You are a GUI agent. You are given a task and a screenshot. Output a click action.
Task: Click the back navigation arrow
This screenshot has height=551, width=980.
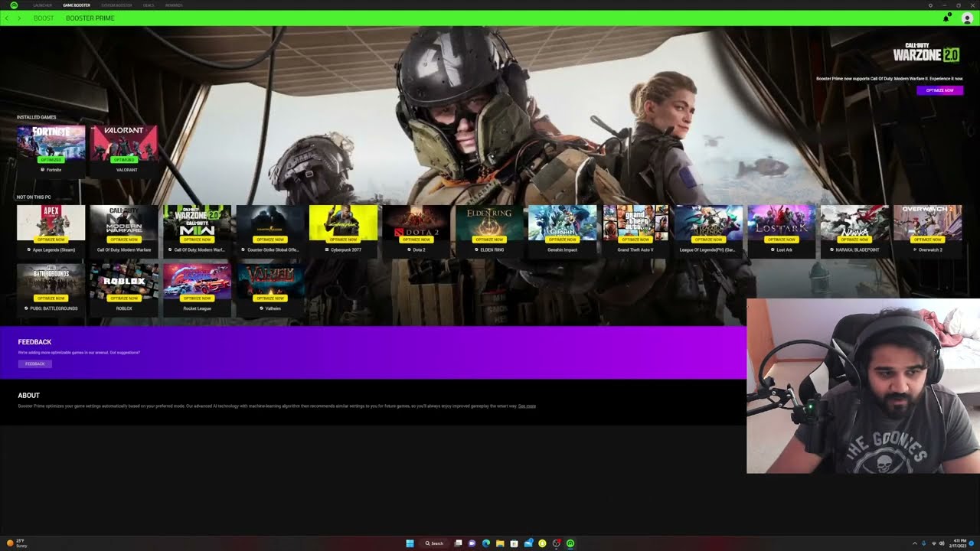pos(7,18)
